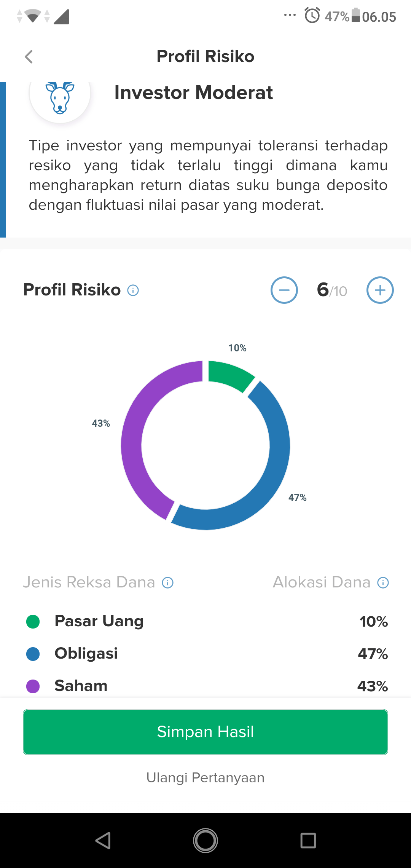Increase risk score with the plus control
The height and width of the screenshot is (868, 411).
click(x=380, y=290)
